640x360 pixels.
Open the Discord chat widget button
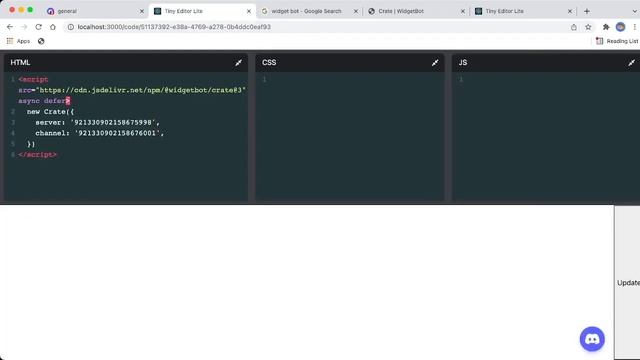(592, 339)
